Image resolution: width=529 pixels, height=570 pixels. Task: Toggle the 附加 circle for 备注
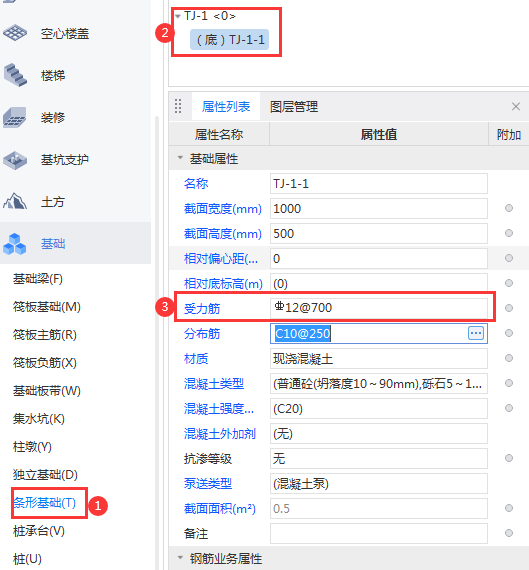pyautogui.click(x=509, y=533)
